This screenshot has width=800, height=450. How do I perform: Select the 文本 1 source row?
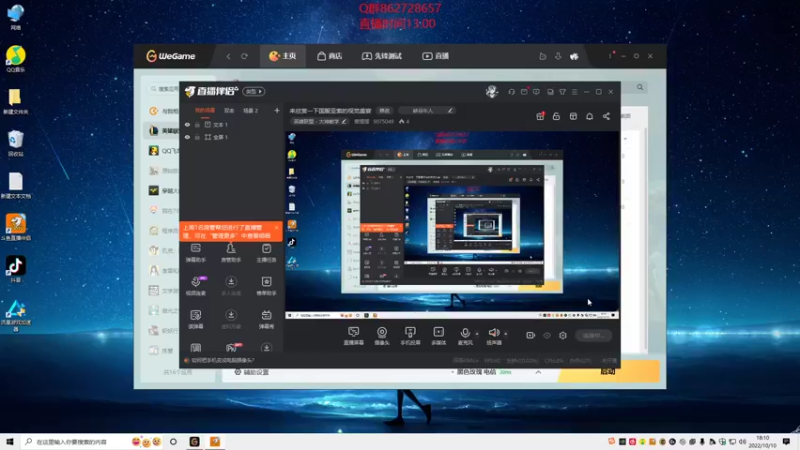coord(232,124)
